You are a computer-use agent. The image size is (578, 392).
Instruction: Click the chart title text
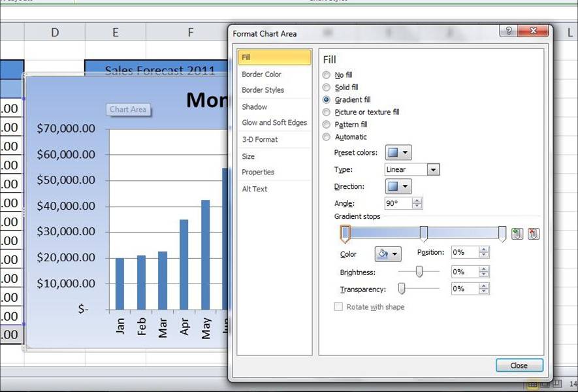pos(207,99)
